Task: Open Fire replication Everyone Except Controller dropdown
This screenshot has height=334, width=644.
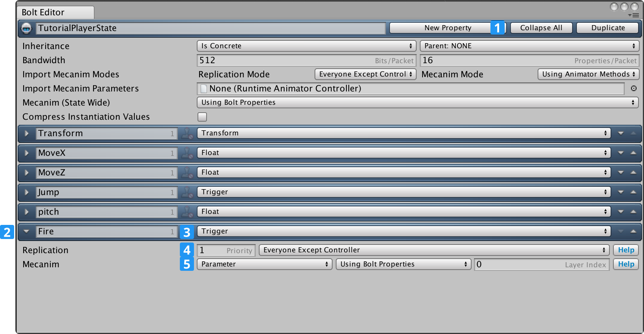Action: coord(434,250)
